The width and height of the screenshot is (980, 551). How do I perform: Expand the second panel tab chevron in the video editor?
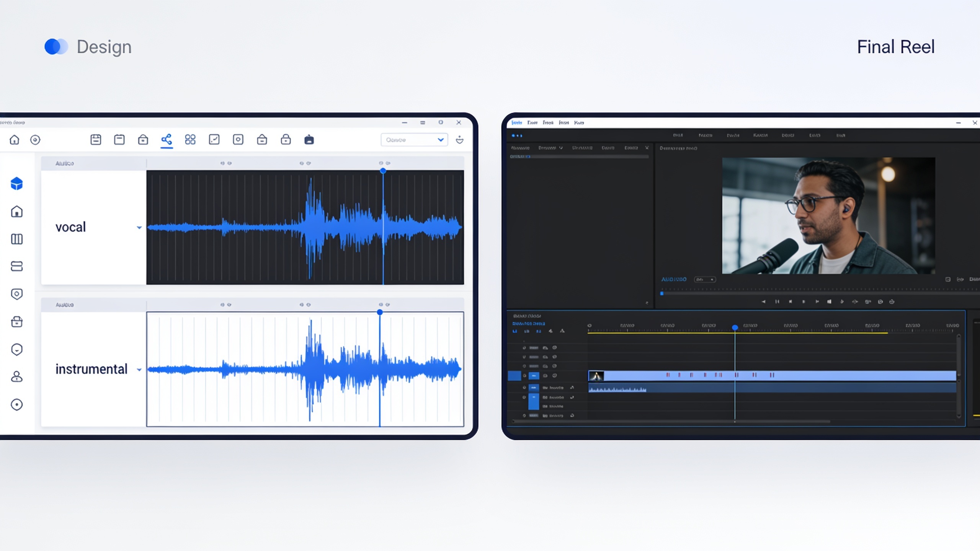click(561, 148)
